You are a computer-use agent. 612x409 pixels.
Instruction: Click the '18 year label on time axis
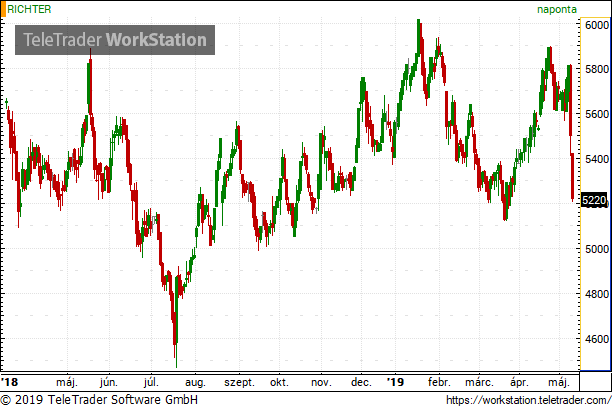click(x=9, y=382)
